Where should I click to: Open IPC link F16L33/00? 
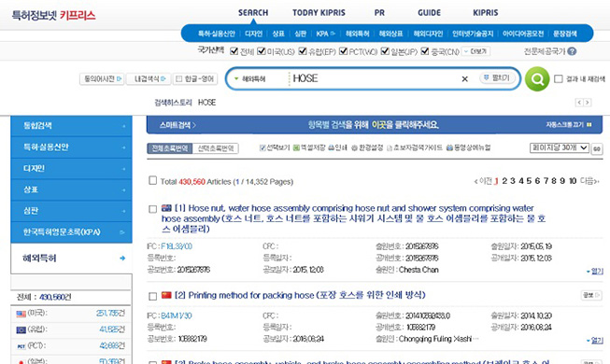click(x=177, y=246)
